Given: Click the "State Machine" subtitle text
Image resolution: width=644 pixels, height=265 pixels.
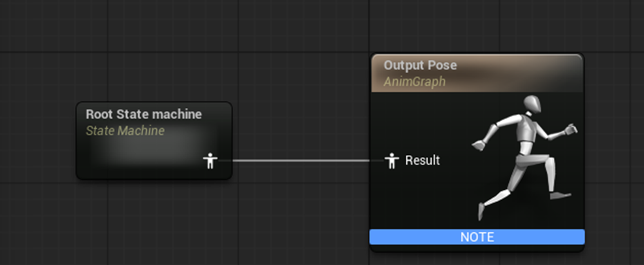Looking at the screenshot, I should coord(125,131).
